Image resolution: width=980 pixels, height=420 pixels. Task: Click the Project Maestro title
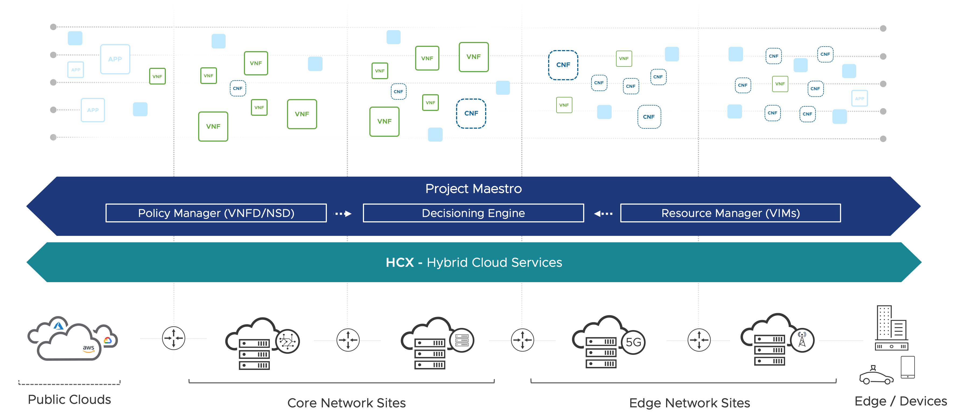(x=473, y=189)
